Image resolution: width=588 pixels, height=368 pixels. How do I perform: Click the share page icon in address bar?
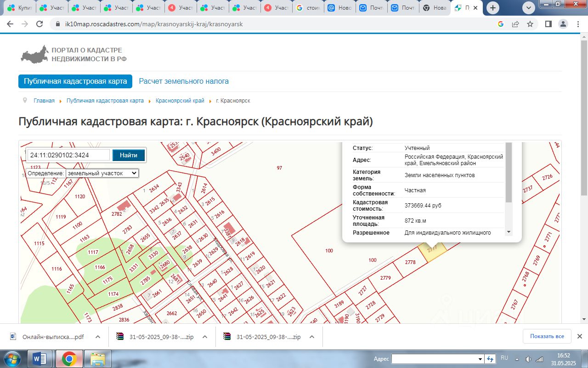[515, 24]
